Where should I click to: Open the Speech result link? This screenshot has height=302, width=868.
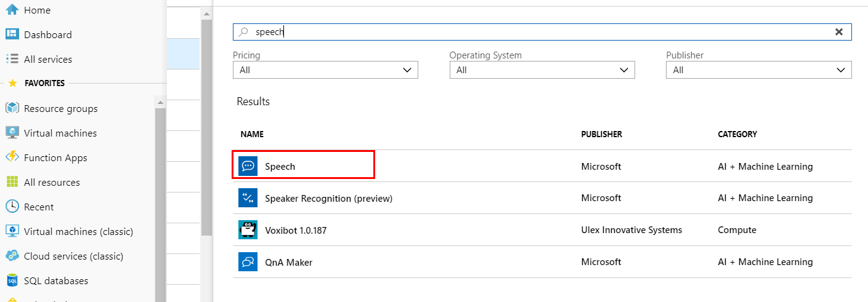(x=280, y=166)
